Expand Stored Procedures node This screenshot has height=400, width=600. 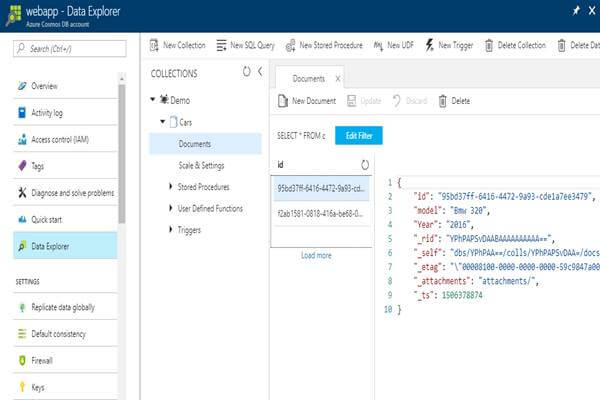point(171,186)
